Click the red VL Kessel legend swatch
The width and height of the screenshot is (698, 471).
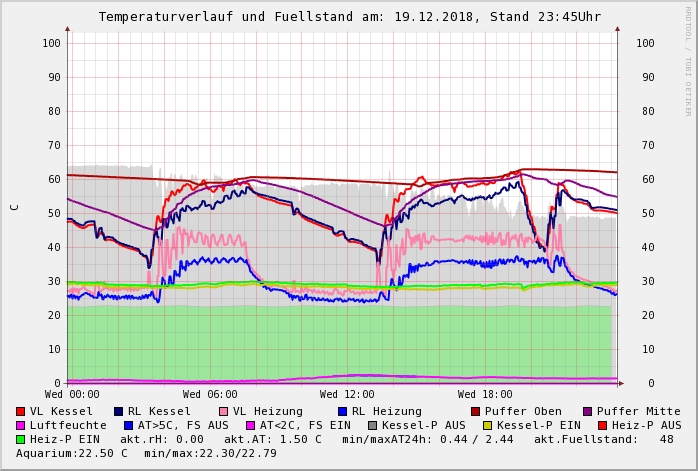click(20, 411)
